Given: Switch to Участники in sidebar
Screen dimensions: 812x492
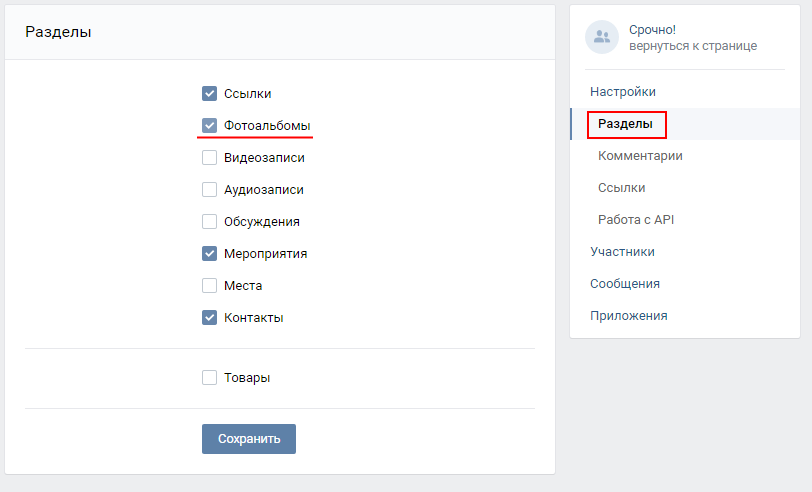Looking at the screenshot, I should [x=622, y=252].
